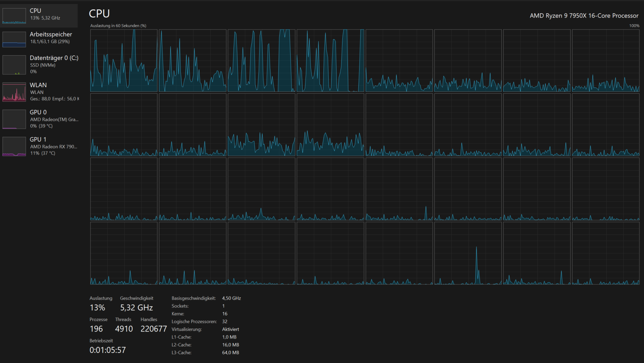This screenshot has height=363, width=644.
Task: Click the "AMD Ryzen 9 7950X 16-Core Processor" name
Action: click(x=584, y=16)
